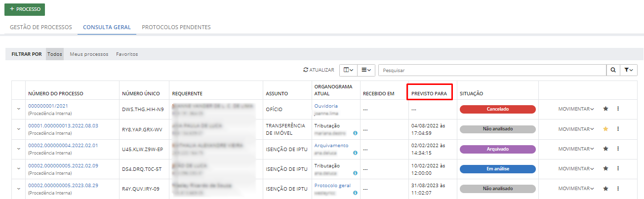
Task: Open more options menu for 00001.000000013.2022.08.03
Action: (618, 128)
